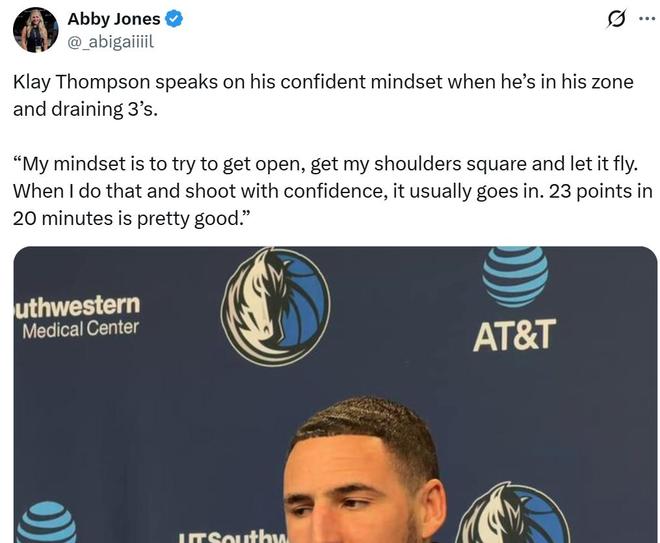The image size is (660, 543).
Task: Click the words "Klay Thompson" in the post
Action: (78, 82)
